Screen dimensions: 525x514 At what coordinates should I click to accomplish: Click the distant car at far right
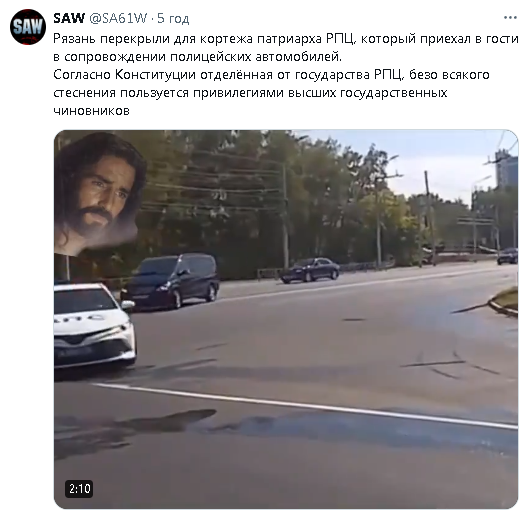point(507,256)
